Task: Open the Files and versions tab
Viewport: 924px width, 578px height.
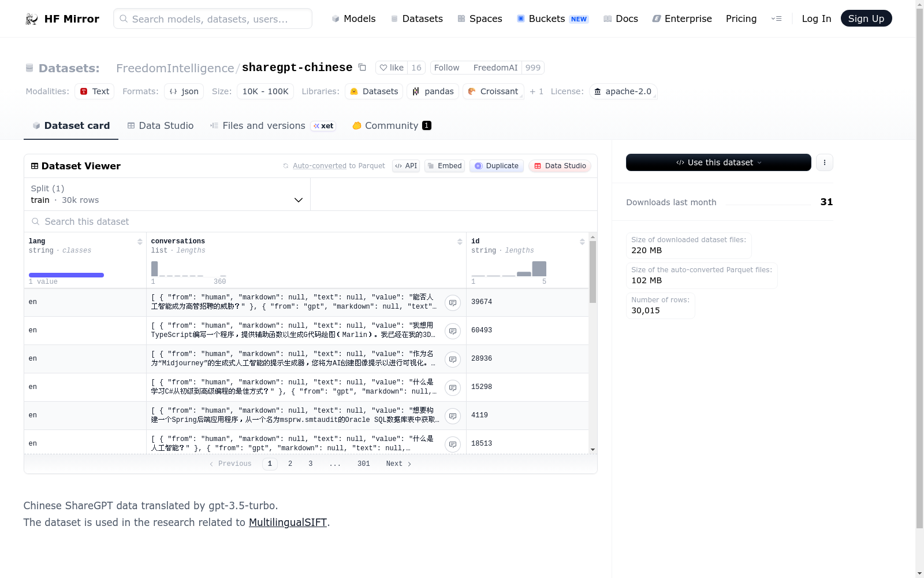Action: [x=273, y=125]
